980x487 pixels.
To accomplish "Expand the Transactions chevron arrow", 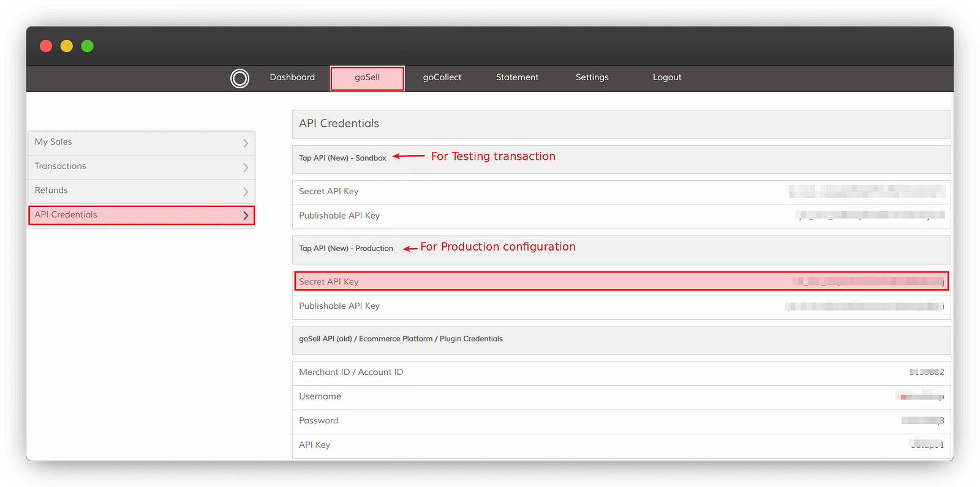I will 246,167.
